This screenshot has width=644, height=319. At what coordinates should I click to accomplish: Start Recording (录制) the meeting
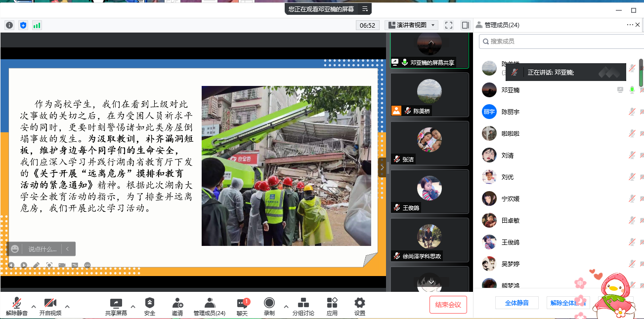269,306
